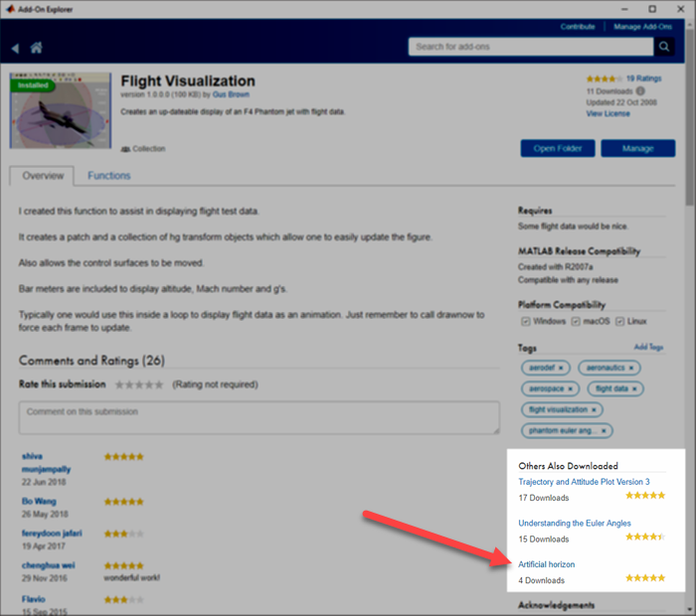Image resolution: width=696 pixels, height=616 pixels.
Task: Toggle the Linux platform checkbox
Action: (620, 322)
